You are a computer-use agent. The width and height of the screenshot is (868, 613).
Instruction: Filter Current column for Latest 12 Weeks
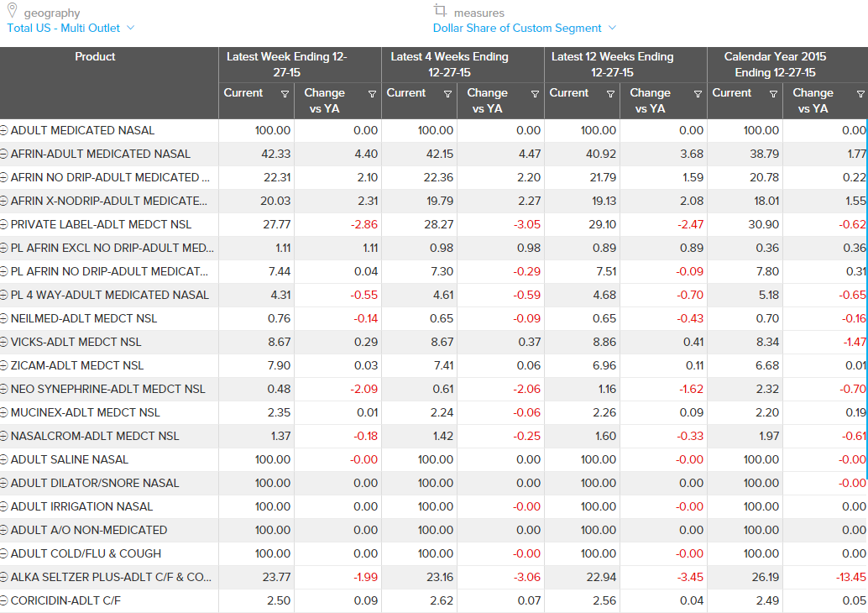point(610,94)
